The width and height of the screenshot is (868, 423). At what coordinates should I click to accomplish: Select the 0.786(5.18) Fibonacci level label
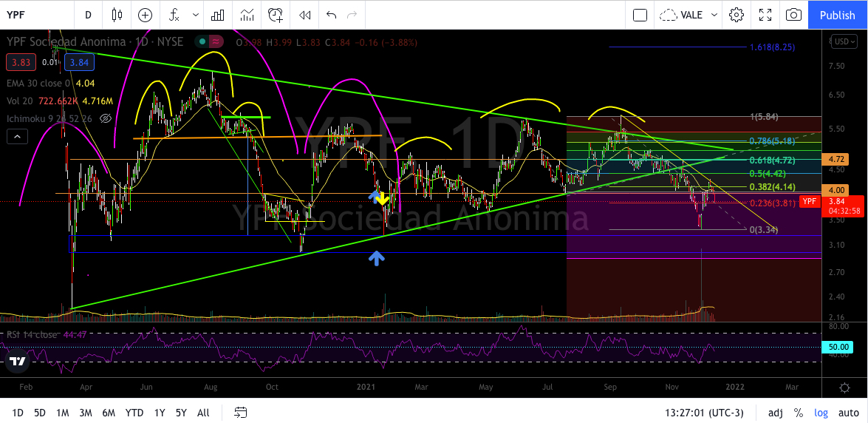772,141
